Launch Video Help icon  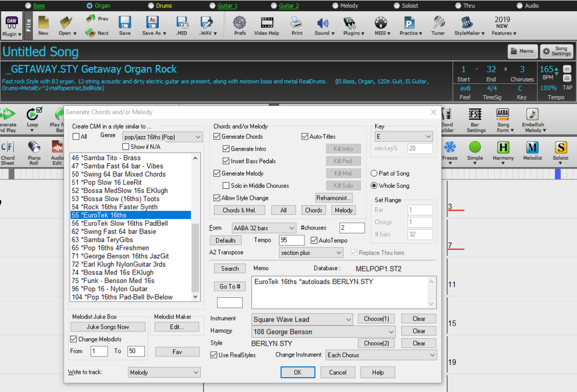(x=267, y=26)
